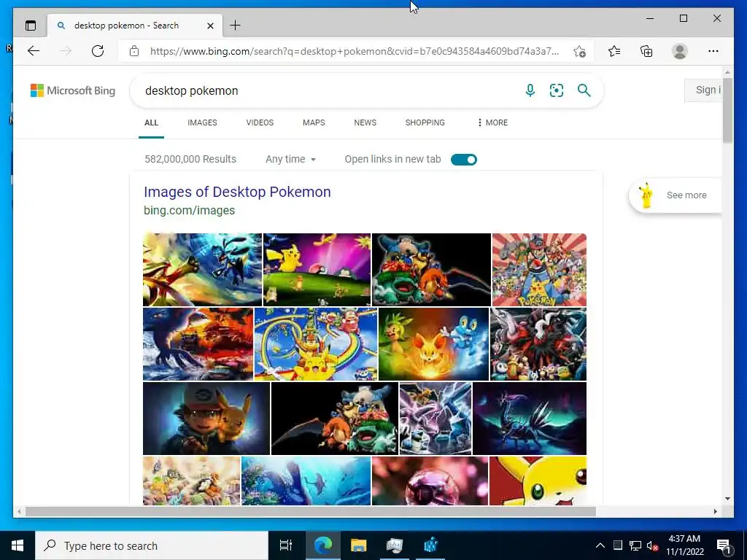Screen dimensions: 747x560
Task: Click the 582,000,000 Results count text
Action: point(190,159)
